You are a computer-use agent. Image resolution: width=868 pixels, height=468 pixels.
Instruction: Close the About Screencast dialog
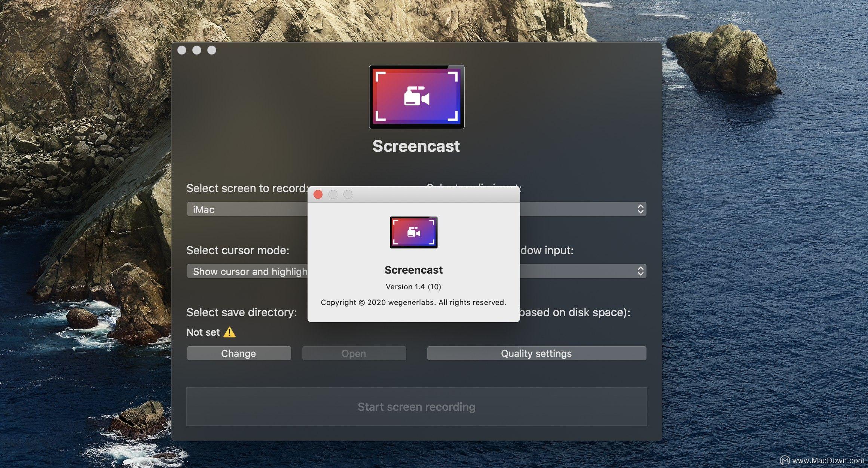click(x=318, y=194)
